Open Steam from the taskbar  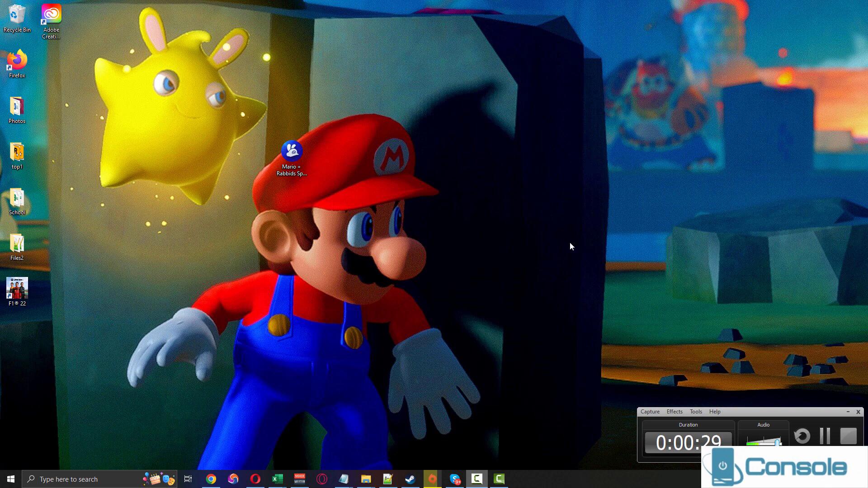click(x=410, y=479)
